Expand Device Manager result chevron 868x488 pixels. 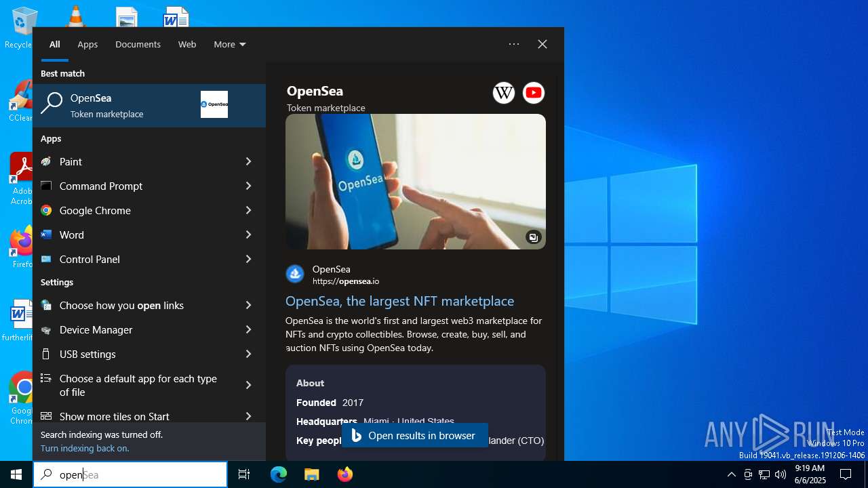tap(248, 329)
